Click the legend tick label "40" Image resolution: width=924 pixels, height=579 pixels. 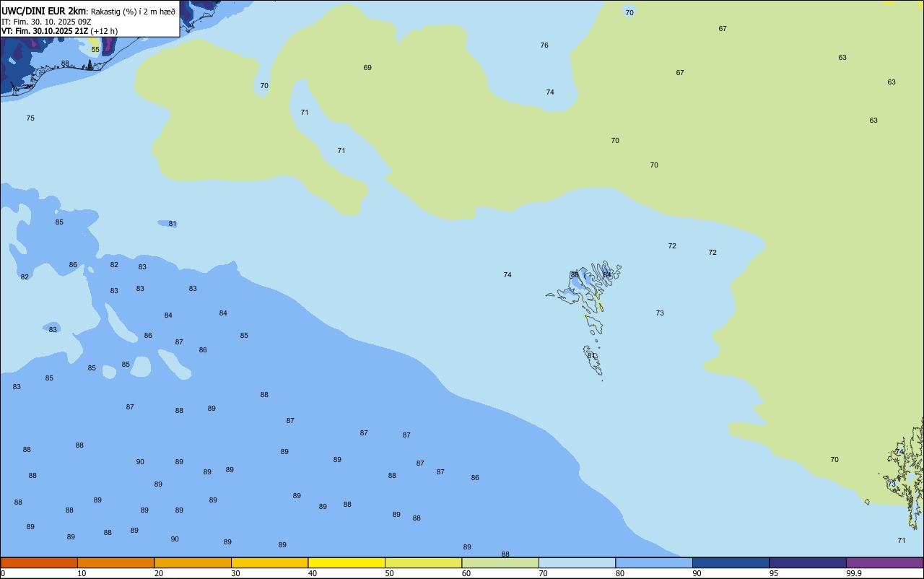313,573
